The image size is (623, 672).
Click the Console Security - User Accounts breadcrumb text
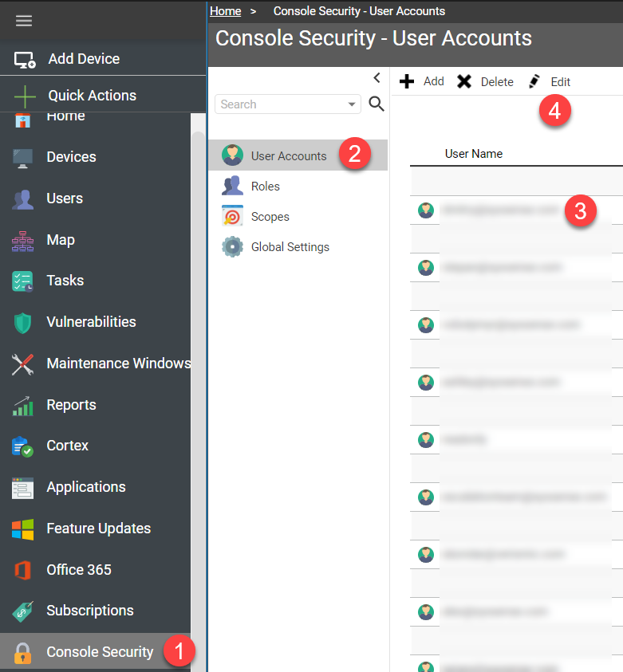pos(359,11)
